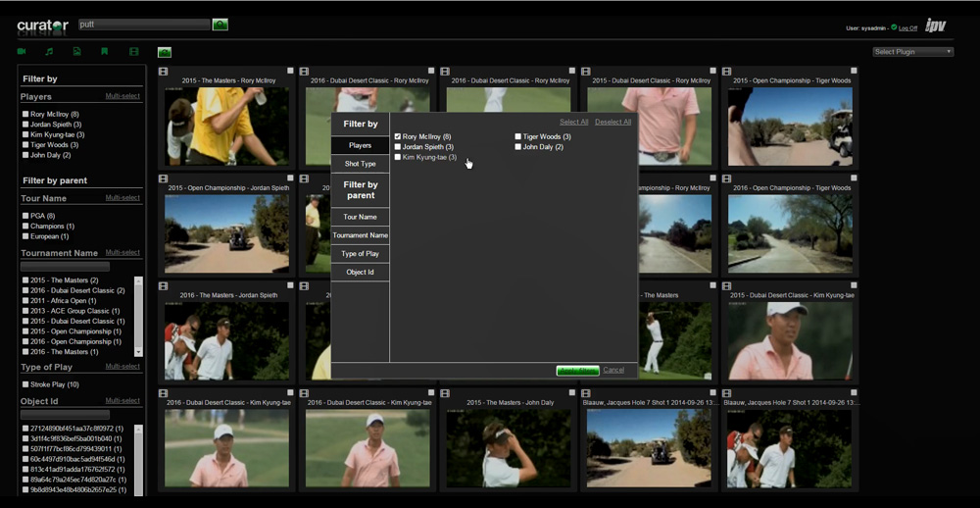Screen dimensions: 980x508
Task: Switch to Shot Type tab in dialog
Action: pyautogui.click(x=360, y=164)
